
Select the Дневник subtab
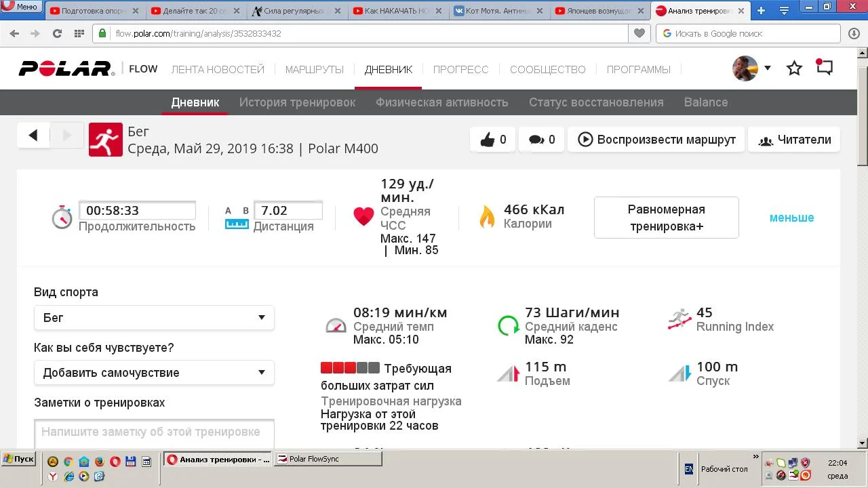point(195,102)
